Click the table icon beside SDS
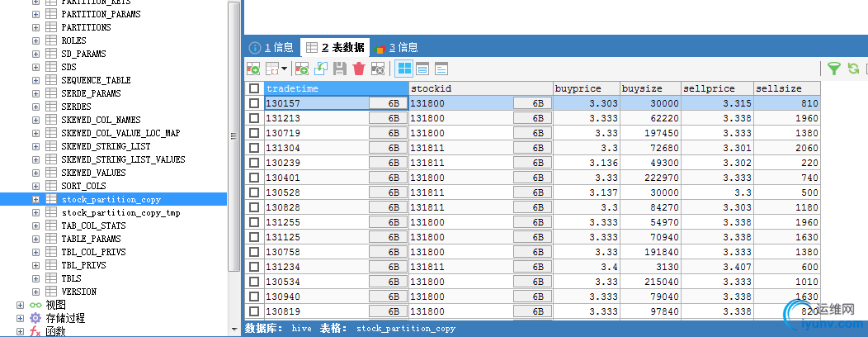 coord(51,67)
